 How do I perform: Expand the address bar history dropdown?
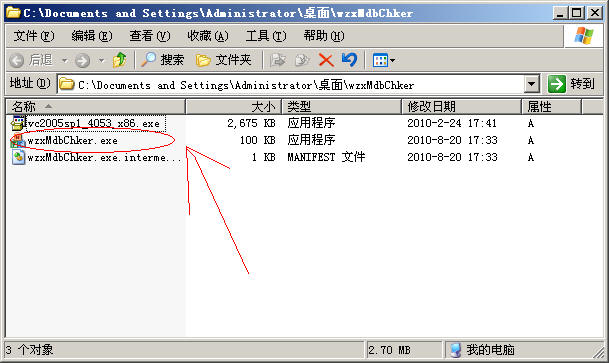point(531,83)
